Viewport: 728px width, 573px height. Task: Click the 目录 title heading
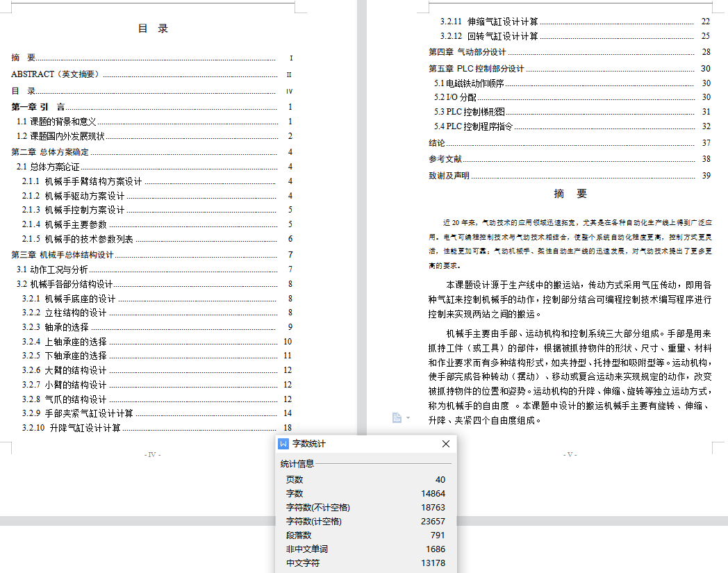pyautogui.click(x=154, y=28)
